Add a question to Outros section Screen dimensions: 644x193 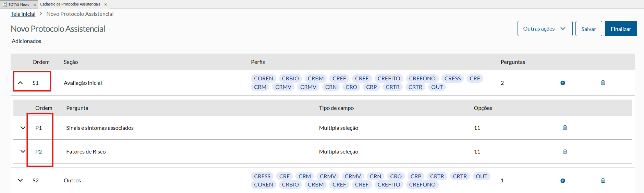click(x=562, y=181)
